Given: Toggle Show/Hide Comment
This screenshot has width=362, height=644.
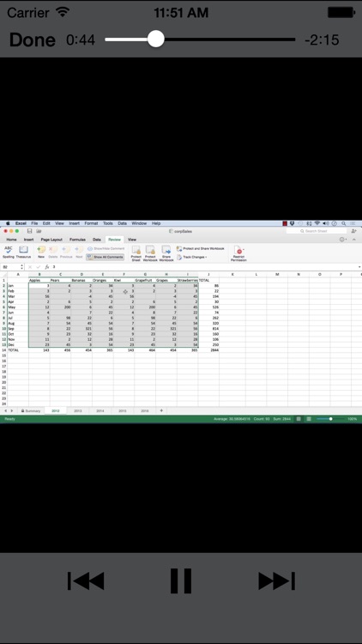Looking at the screenshot, I should click(x=106, y=248).
